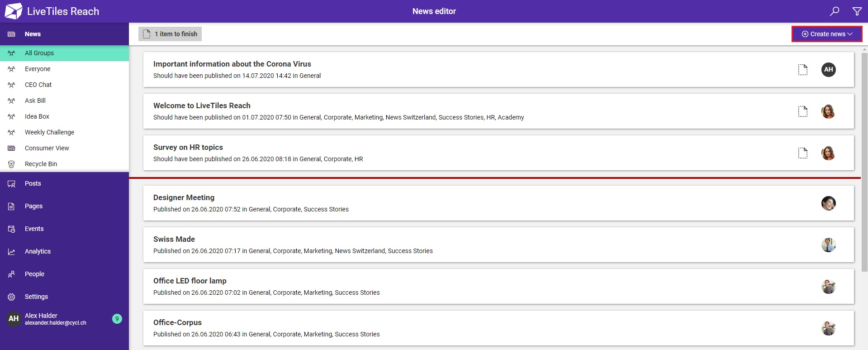Click the CEO Chat group icon
The height and width of the screenshot is (350, 868).
tap(11, 85)
